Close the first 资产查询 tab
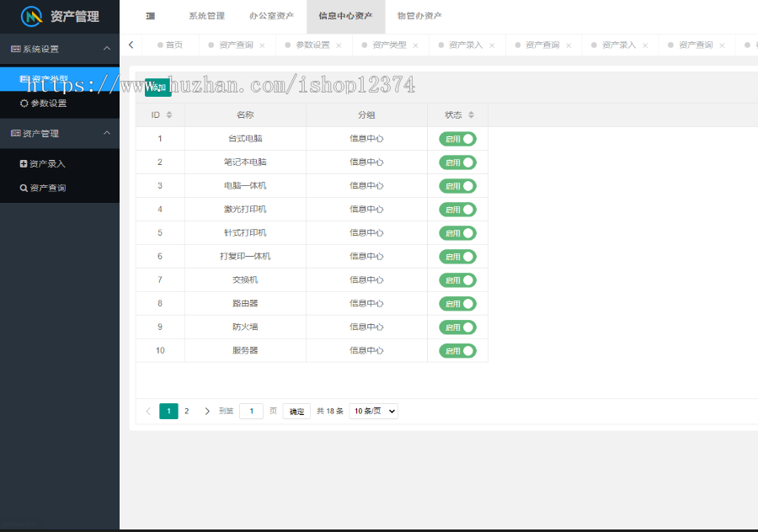 [262, 45]
